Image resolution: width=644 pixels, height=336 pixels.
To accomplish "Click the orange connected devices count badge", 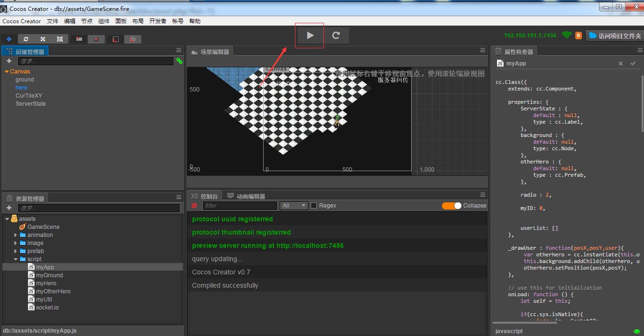I will tap(578, 36).
